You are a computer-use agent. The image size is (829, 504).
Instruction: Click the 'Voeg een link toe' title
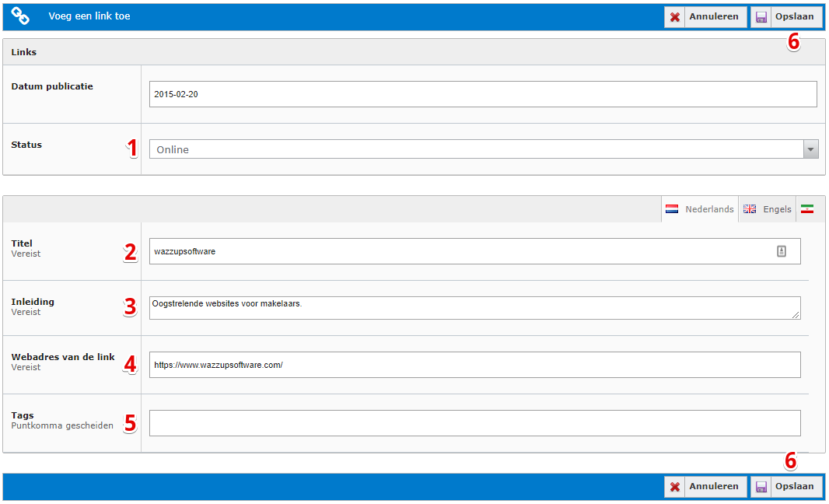(x=89, y=16)
